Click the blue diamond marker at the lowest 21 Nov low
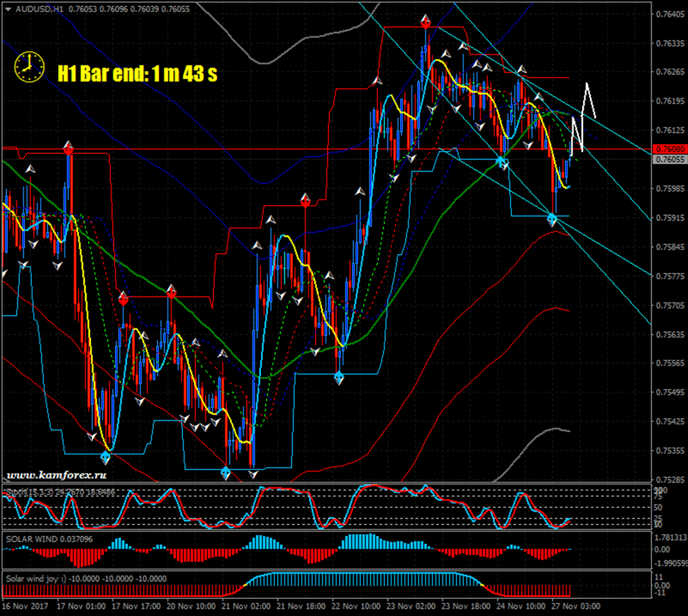 pyautogui.click(x=226, y=473)
